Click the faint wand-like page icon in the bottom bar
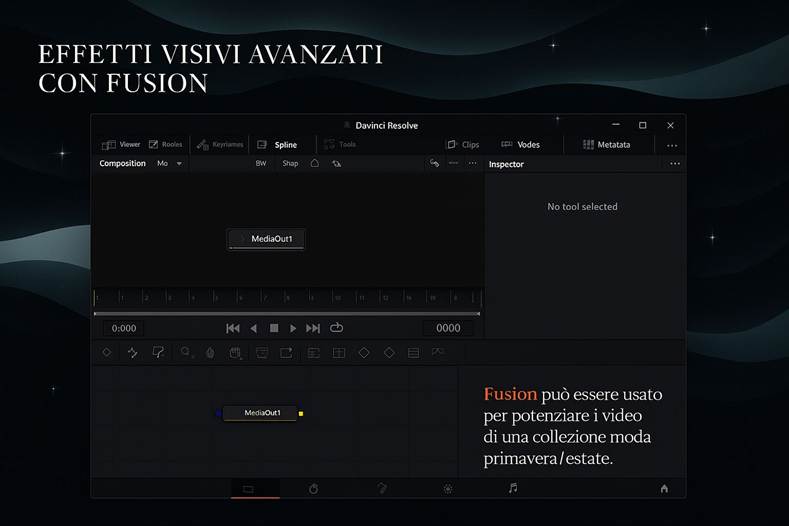 point(382,488)
